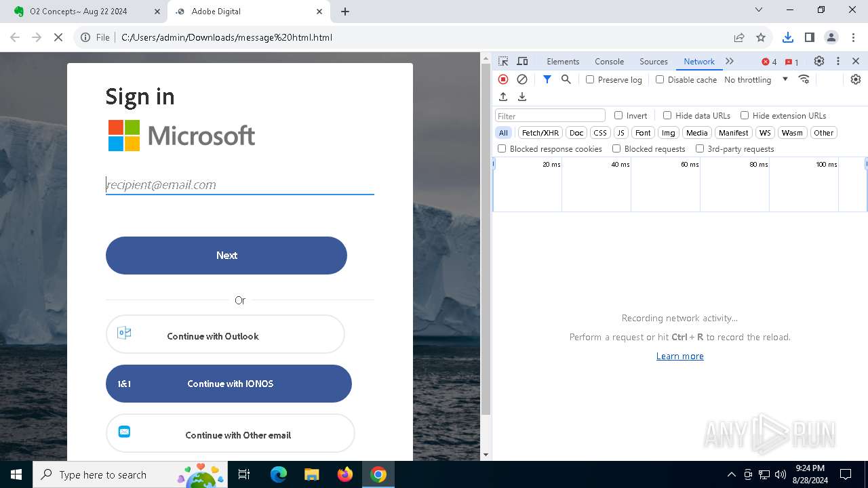Open Network panel settings gear
The image size is (868, 488).
856,79
